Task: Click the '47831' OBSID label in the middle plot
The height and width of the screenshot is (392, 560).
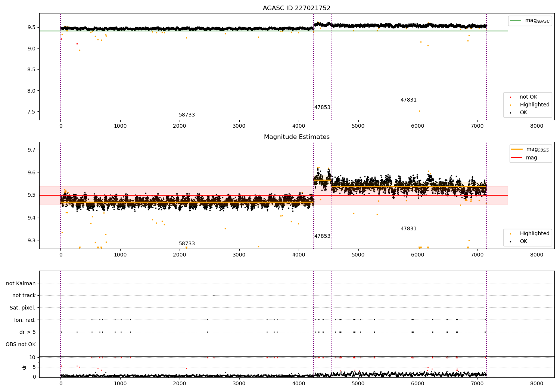Action: pyautogui.click(x=408, y=229)
